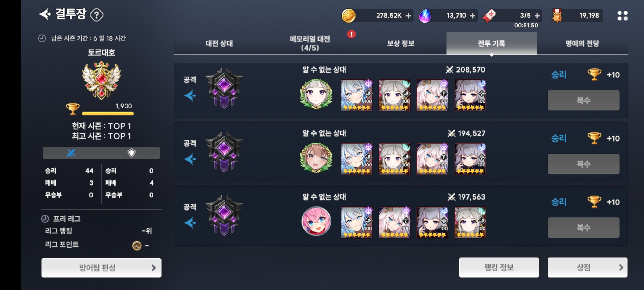Open the 메모리얼 대전 (4/5) tab
Viewport: 644px width, 290px height.
[x=310, y=44]
